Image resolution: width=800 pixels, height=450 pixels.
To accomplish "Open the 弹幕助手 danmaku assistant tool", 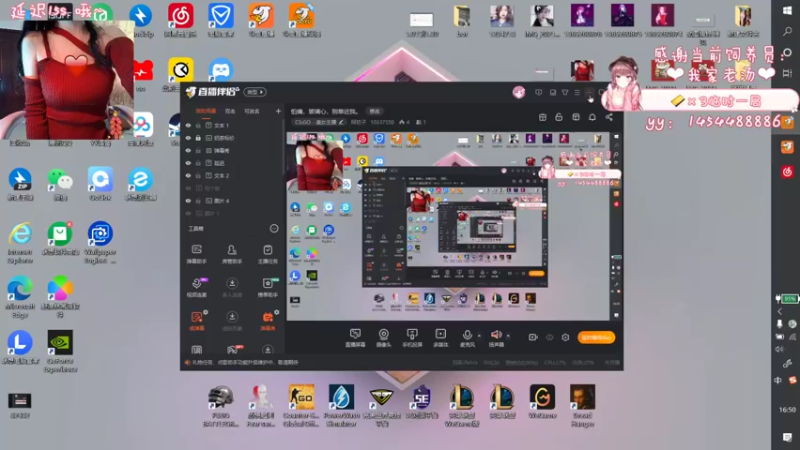I will pyautogui.click(x=196, y=254).
